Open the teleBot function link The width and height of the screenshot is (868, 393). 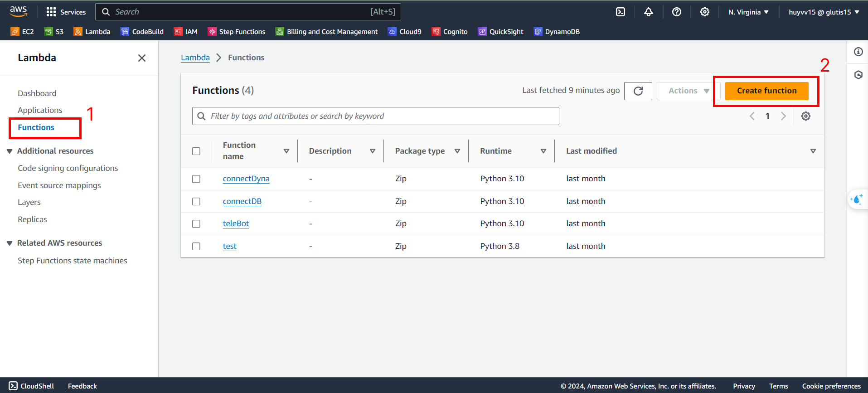[236, 223]
